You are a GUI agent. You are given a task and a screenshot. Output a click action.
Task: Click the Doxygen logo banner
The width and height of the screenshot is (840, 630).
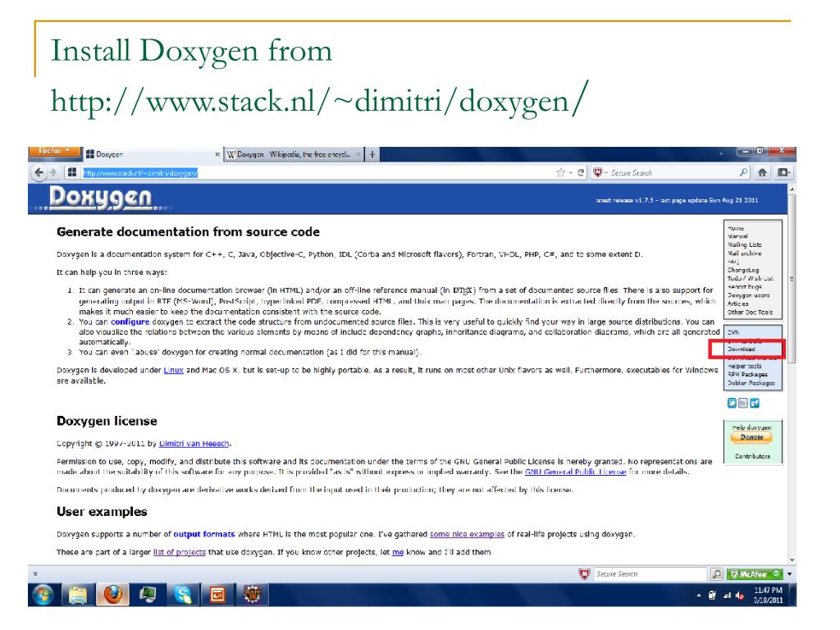coord(101,198)
